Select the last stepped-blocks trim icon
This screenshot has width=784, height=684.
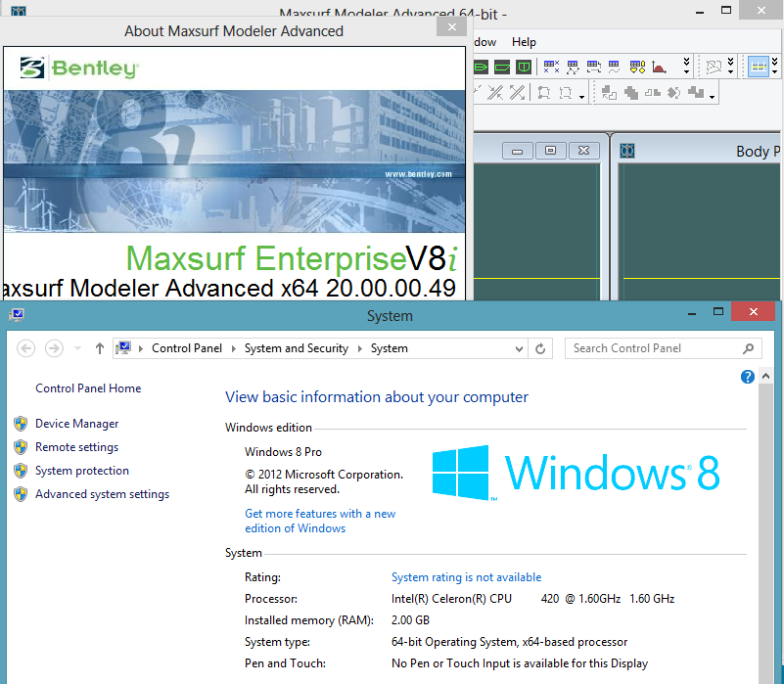click(x=696, y=93)
